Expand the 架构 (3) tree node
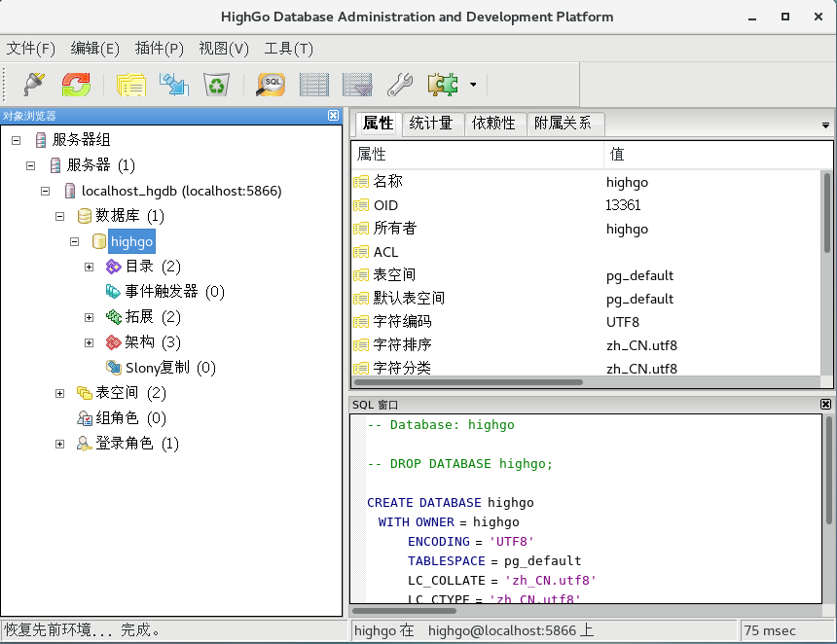This screenshot has height=644, width=837. click(89, 341)
